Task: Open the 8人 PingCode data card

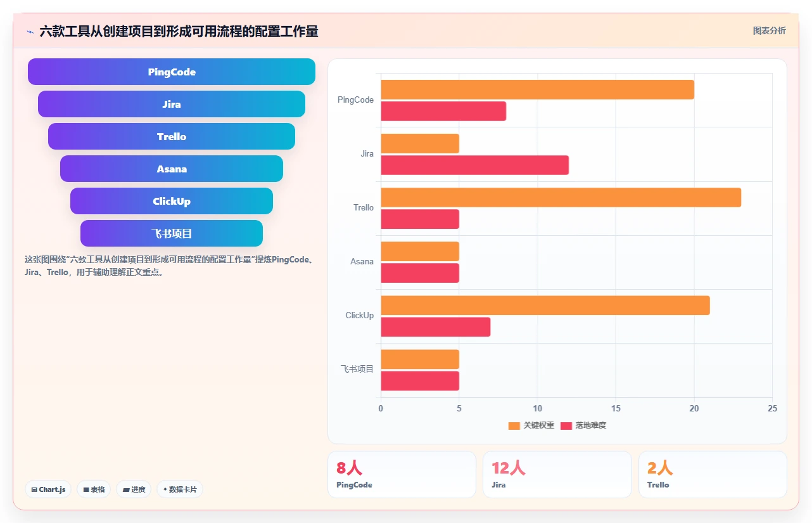Action: [x=402, y=474]
